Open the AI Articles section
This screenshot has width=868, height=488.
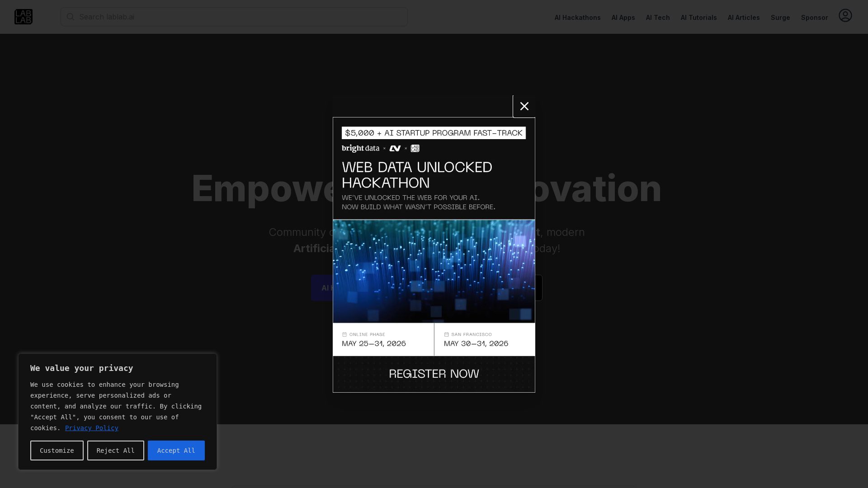coord(744,18)
